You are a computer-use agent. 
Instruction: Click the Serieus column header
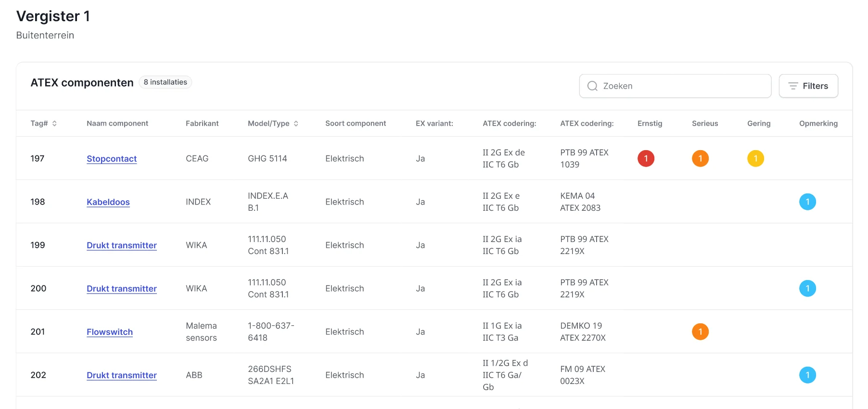[705, 124]
